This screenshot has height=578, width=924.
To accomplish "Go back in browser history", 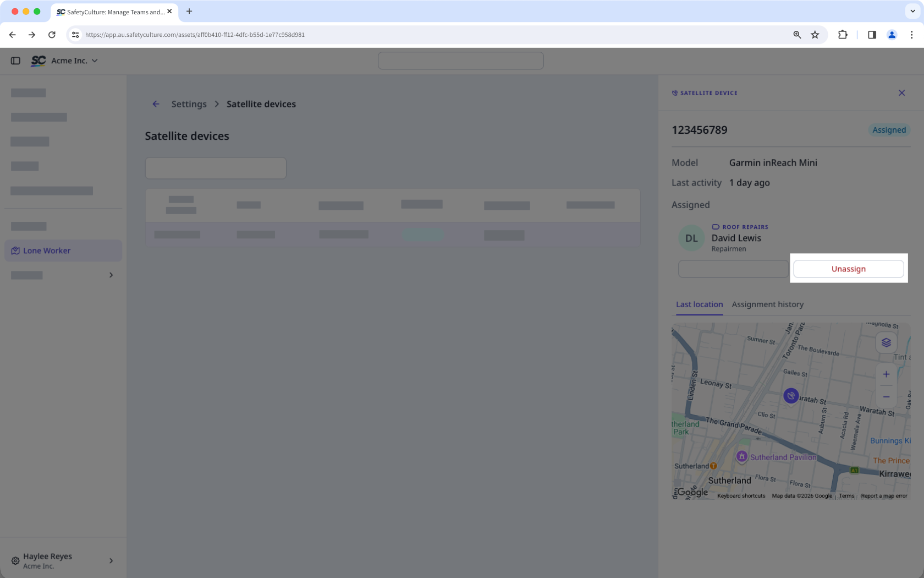I will pos(13,35).
